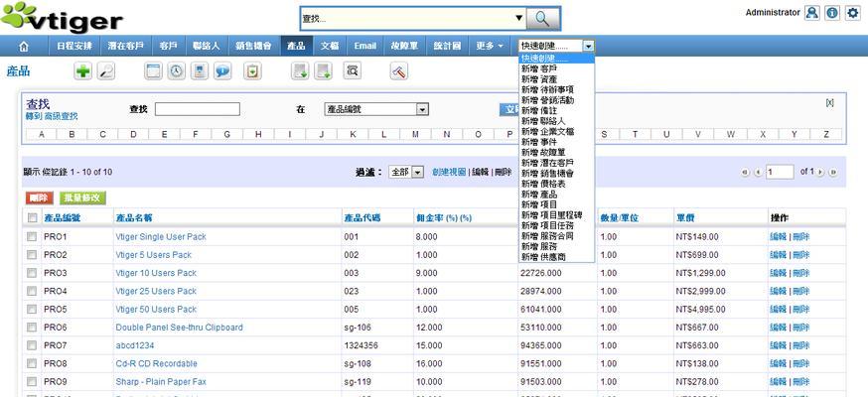This screenshot has width=868, height=397.
Task: Open the Email tab
Action: [x=364, y=47]
